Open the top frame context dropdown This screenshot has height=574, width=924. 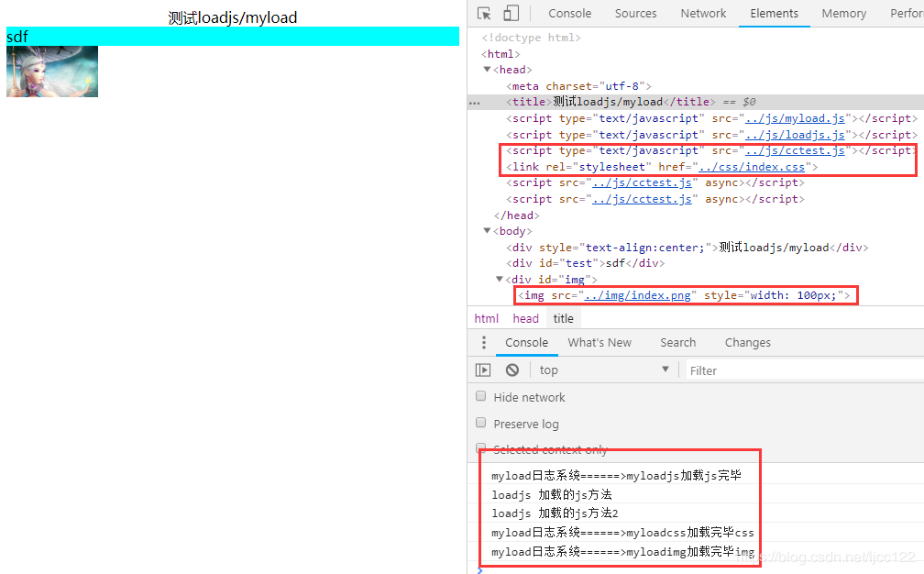click(605, 370)
